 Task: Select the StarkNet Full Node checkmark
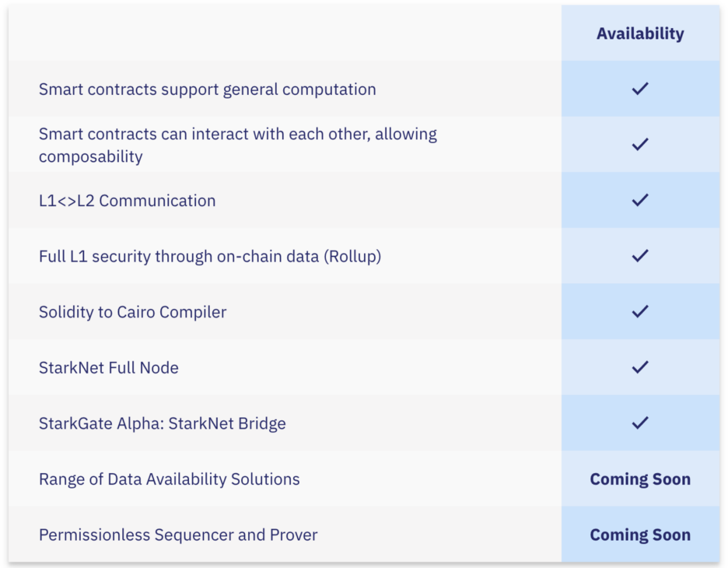pos(640,367)
